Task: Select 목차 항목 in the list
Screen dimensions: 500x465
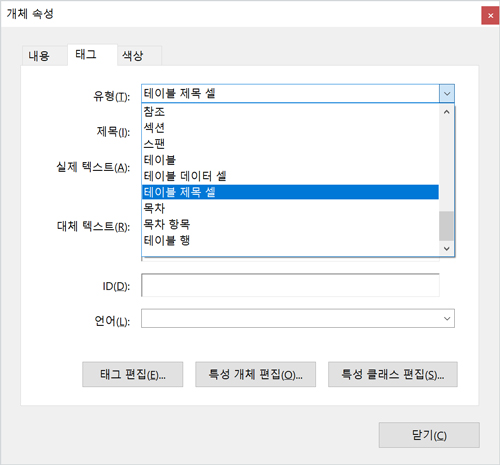Action: pos(290,224)
